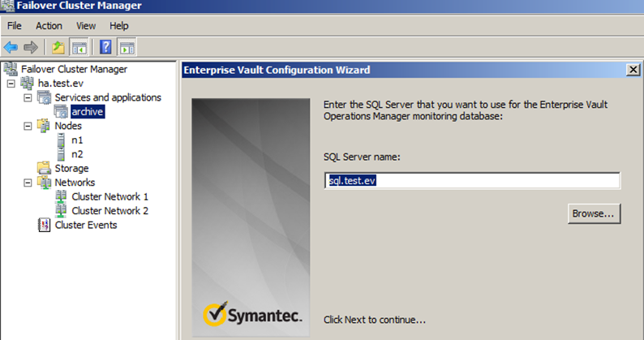Select Cluster Network 1 label
This screenshot has height=340, width=644.
tap(110, 196)
